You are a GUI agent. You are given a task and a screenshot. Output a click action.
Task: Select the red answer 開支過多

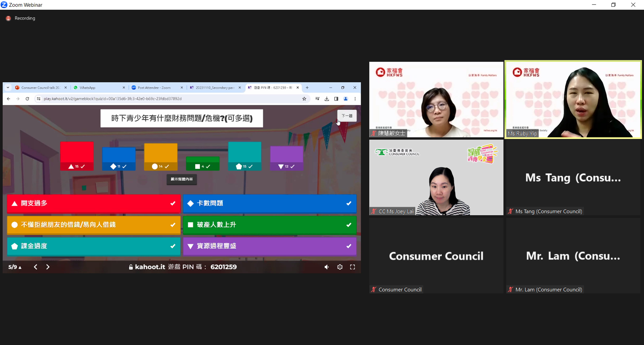pyautogui.click(x=94, y=203)
